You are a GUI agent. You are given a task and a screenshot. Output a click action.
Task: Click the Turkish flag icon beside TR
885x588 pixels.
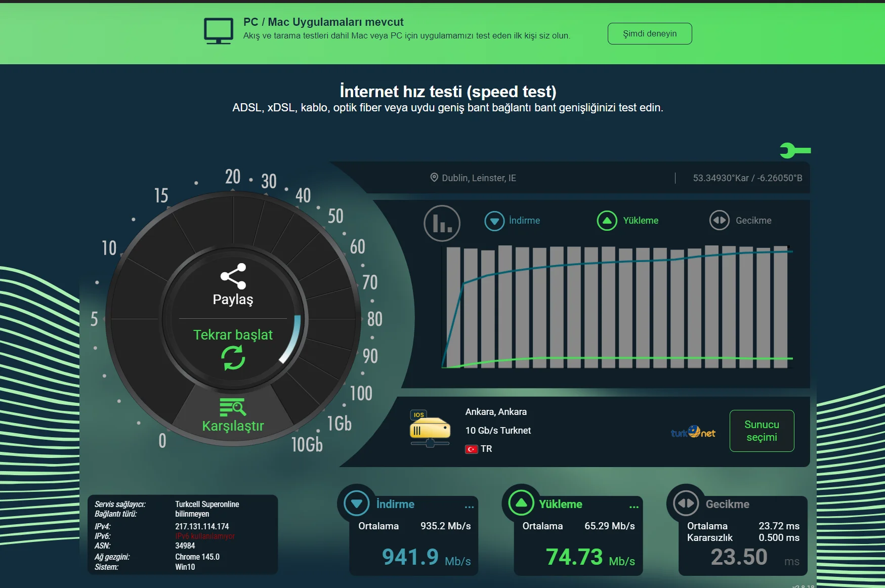tap(472, 449)
